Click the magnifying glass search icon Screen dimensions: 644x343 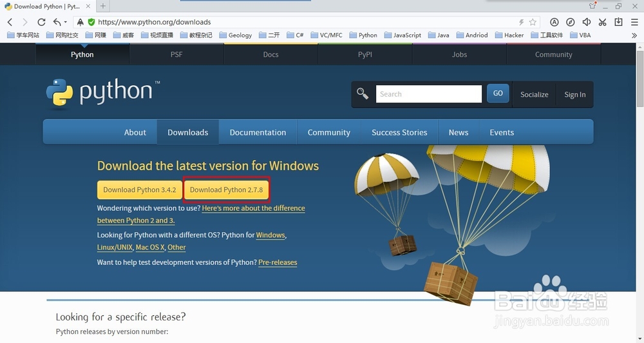click(362, 93)
